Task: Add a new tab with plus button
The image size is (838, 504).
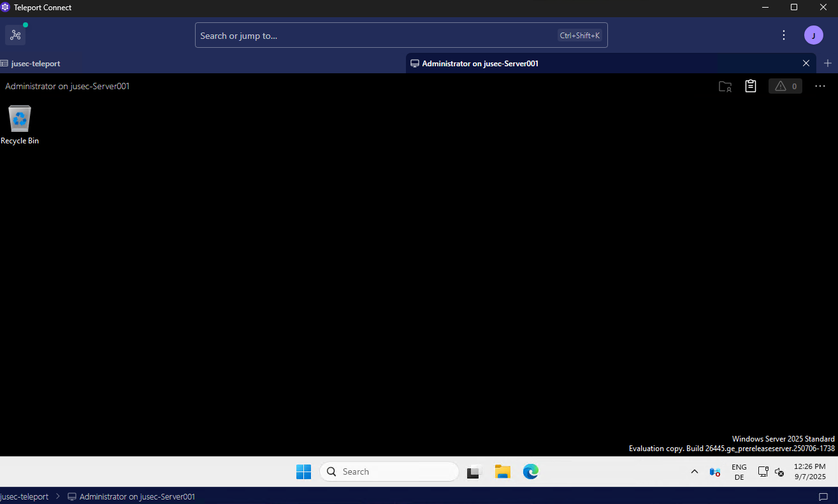Action: click(x=828, y=63)
